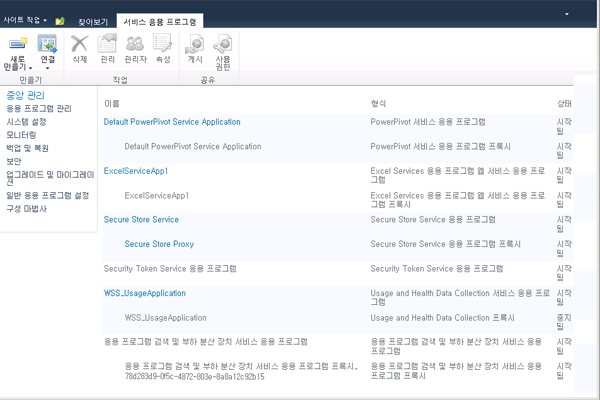Click the 상태 column header
The image size is (600, 400).
[564, 103]
